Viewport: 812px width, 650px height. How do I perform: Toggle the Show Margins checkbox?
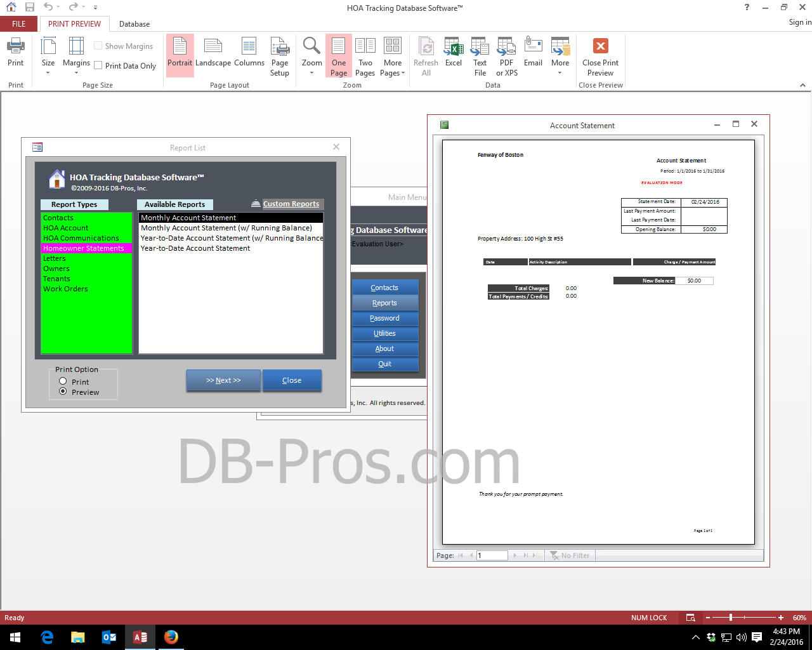point(98,46)
